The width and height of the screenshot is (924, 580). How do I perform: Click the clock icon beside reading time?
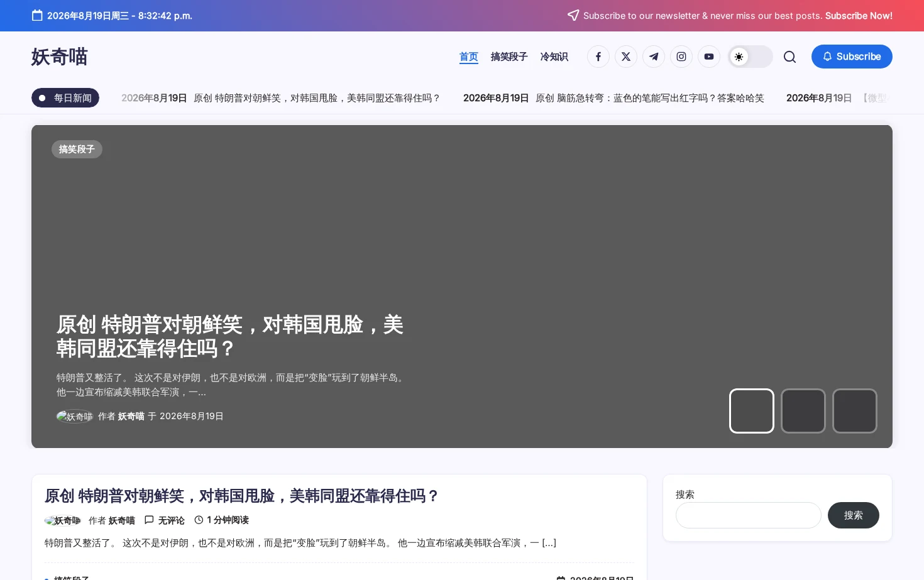199,520
